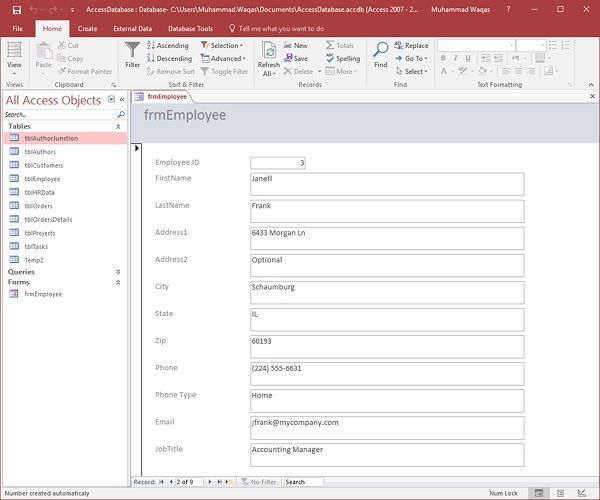Save the current record
Screen dimensions: 600x500
pyautogui.click(x=296, y=59)
